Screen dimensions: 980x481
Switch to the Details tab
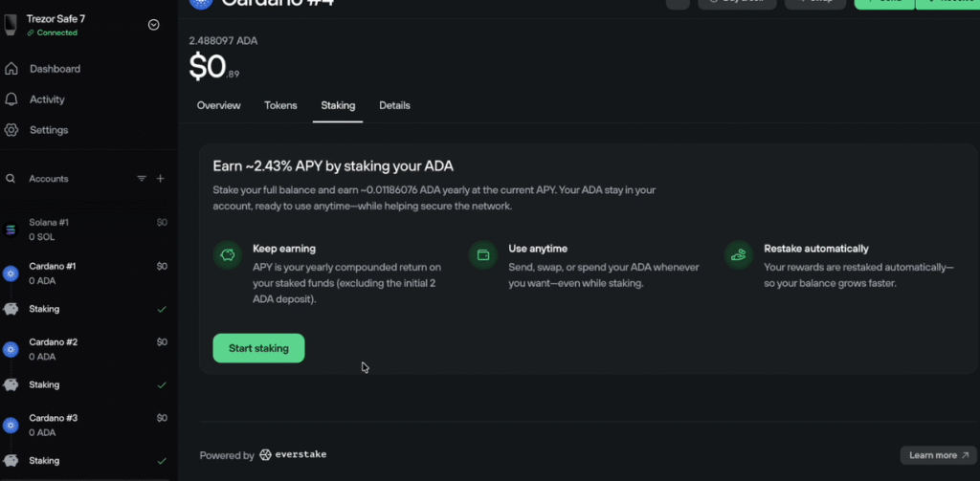pos(394,105)
